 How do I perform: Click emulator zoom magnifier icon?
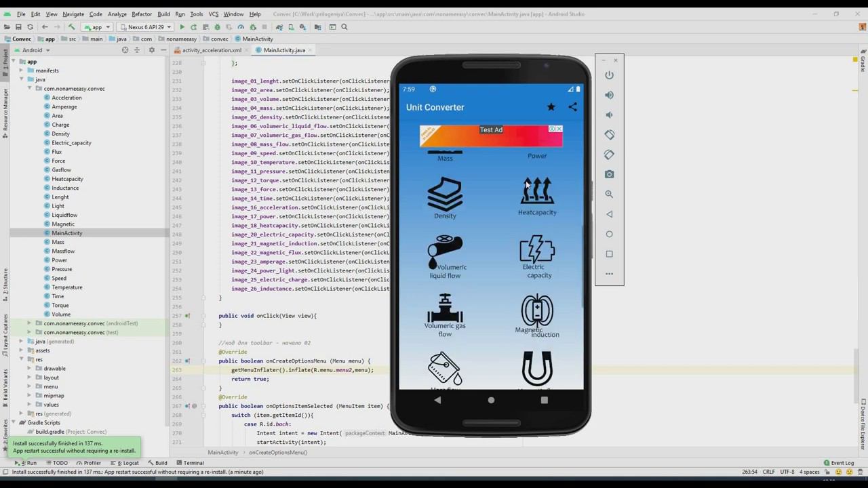click(609, 194)
